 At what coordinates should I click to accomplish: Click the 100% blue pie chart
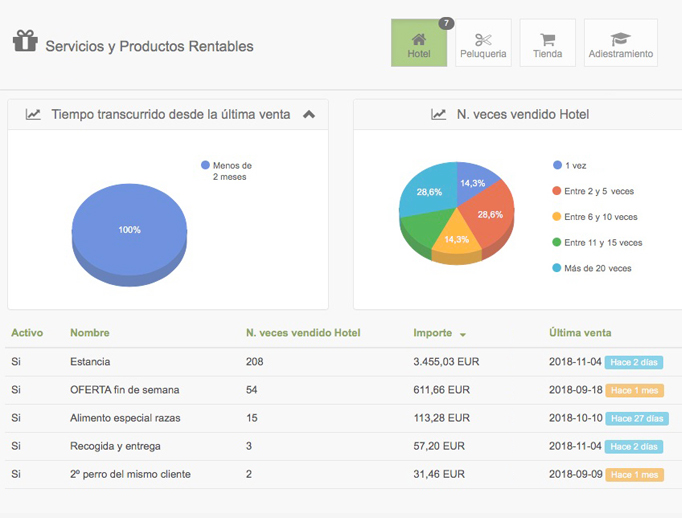coord(130,229)
